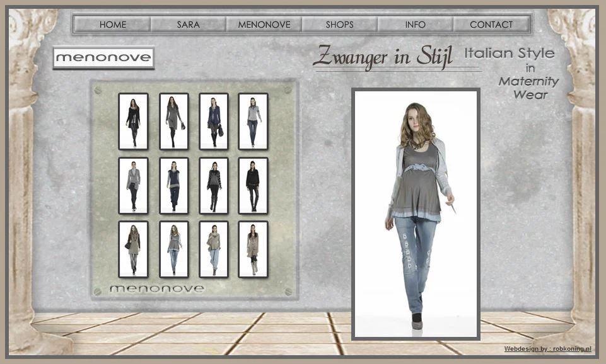Pick the striped-sleeve top with boots thumbnail
Screen dimensions: 606x364
tap(214, 186)
